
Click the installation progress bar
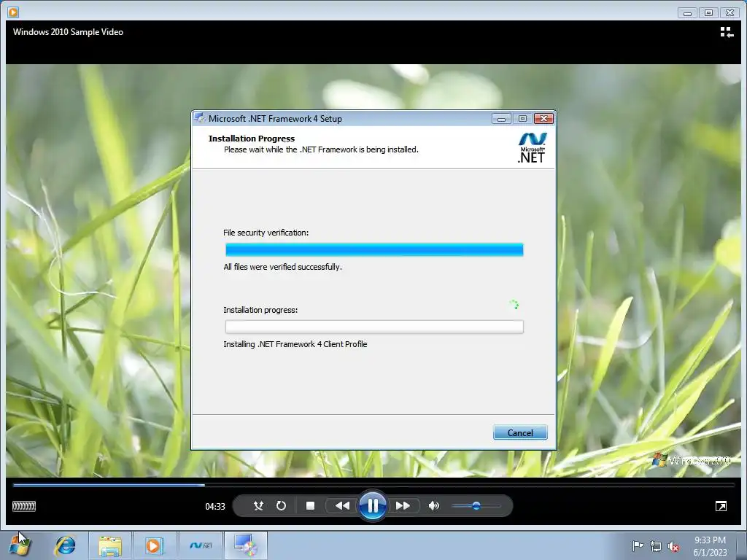pyautogui.click(x=374, y=327)
